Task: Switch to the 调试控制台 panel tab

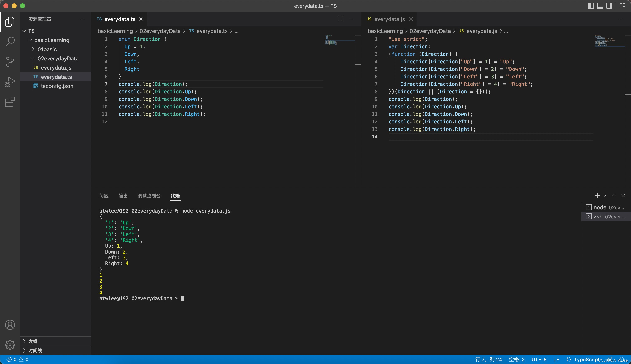Action: click(x=149, y=196)
